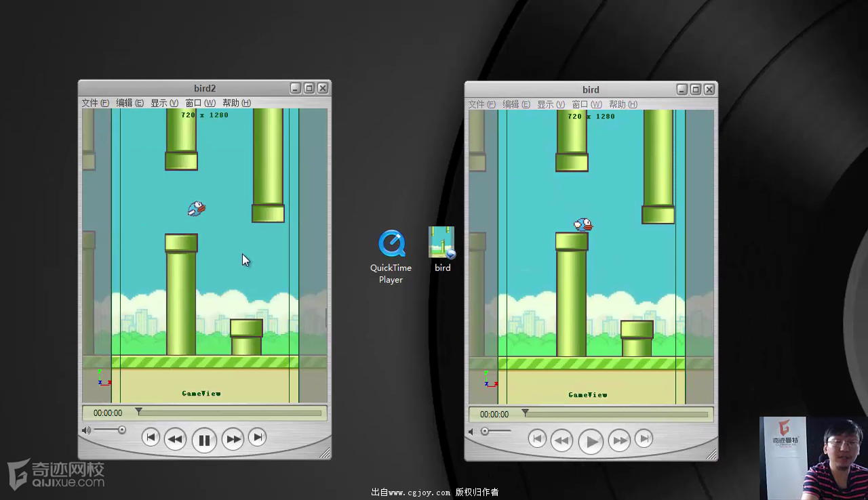
Task: Click muted speaker icon in bird window
Action: point(471,432)
